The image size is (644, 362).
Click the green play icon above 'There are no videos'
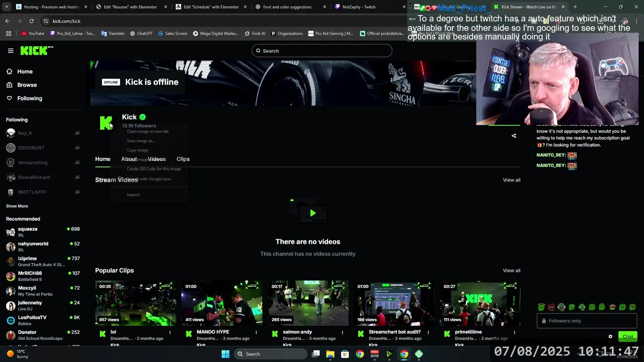312,213
